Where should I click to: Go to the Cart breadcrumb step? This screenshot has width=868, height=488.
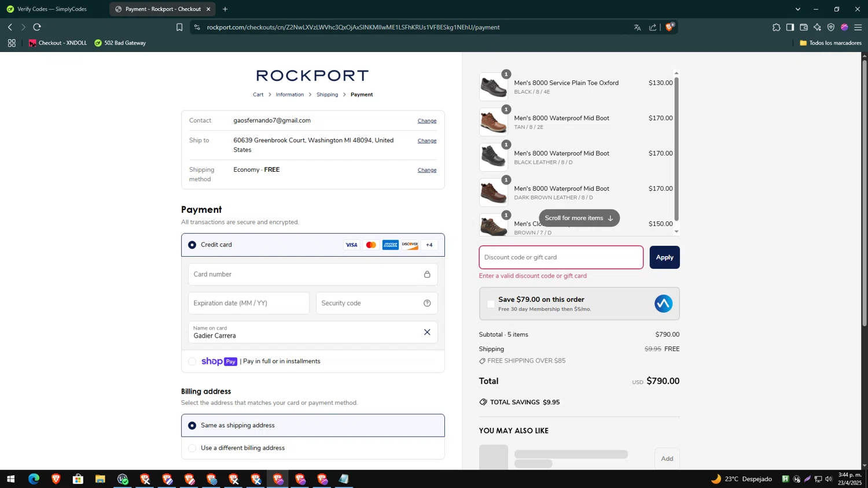(x=258, y=95)
